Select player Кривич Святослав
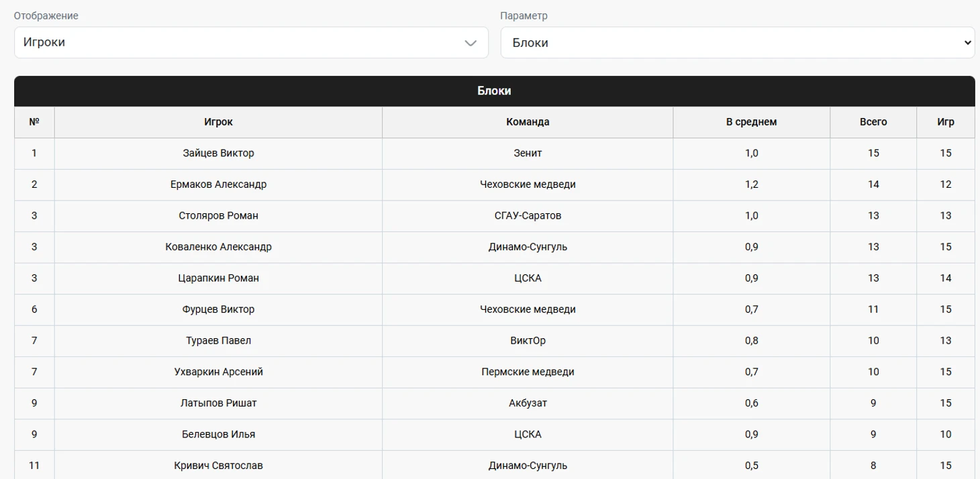The image size is (980, 479). [x=219, y=466]
